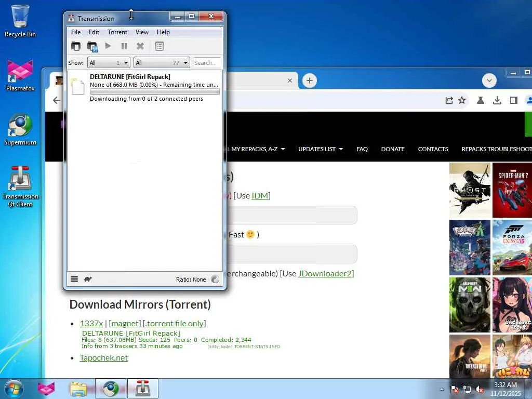Select the DELTARUNE [FitGirl Repack] torrent row

tap(145, 87)
